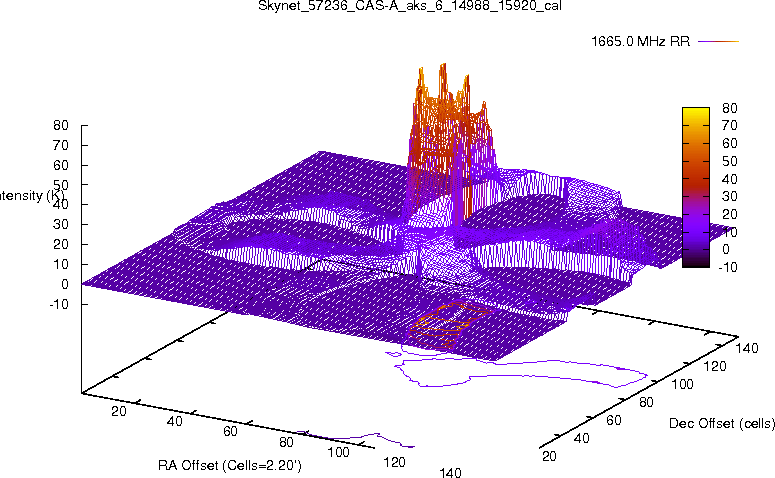Image resolution: width=775 pixels, height=478 pixels.
Task: Click the 140 tick on the Dec Offset axis
Action: (x=747, y=348)
